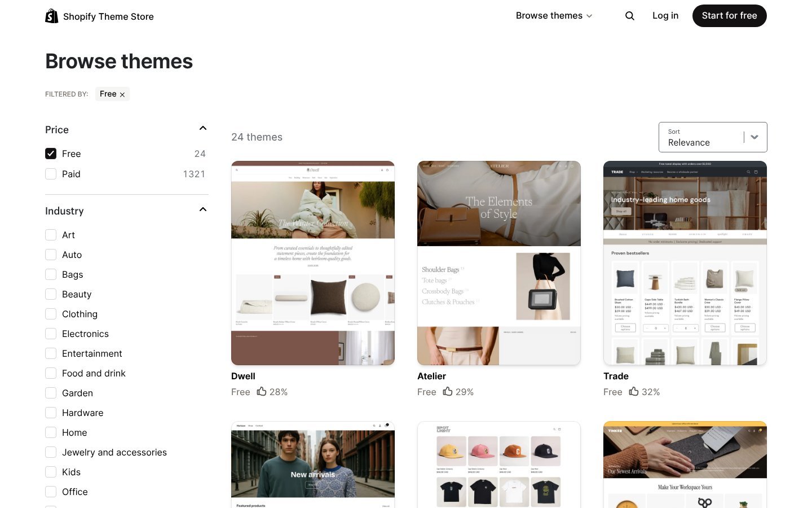Select the Garden checkbox
The width and height of the screenshot is (812, 508).
(51, 393)
